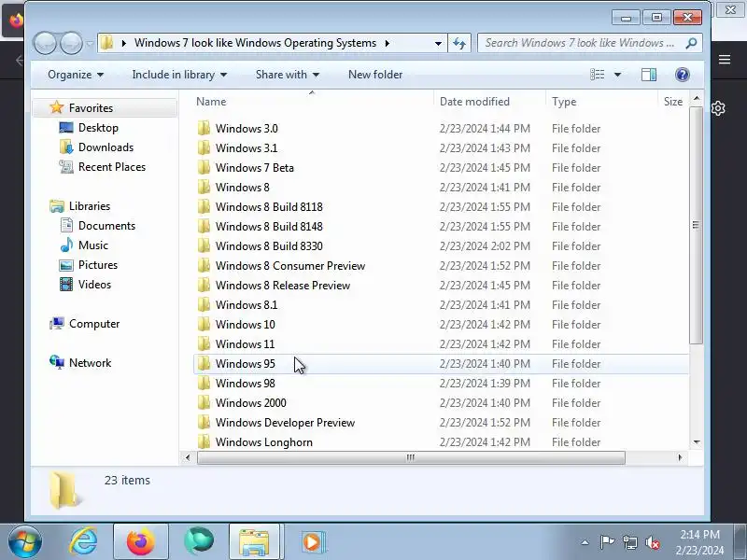Image resolution: width=747 pixels, height=560 pixels.
Task: Click the Back navigation arrow button
Action: click(45, 43)
